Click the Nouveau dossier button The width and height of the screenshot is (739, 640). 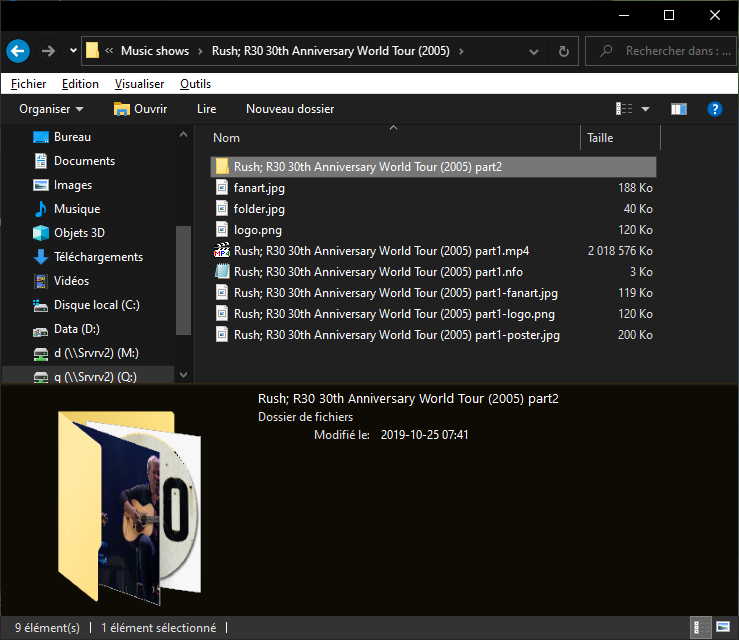tap(290, 109)
